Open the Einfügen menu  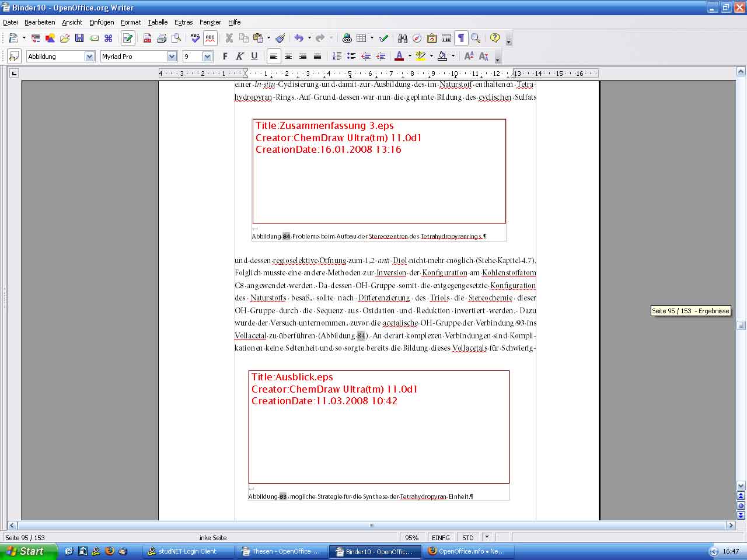click(x=102, y=22)
